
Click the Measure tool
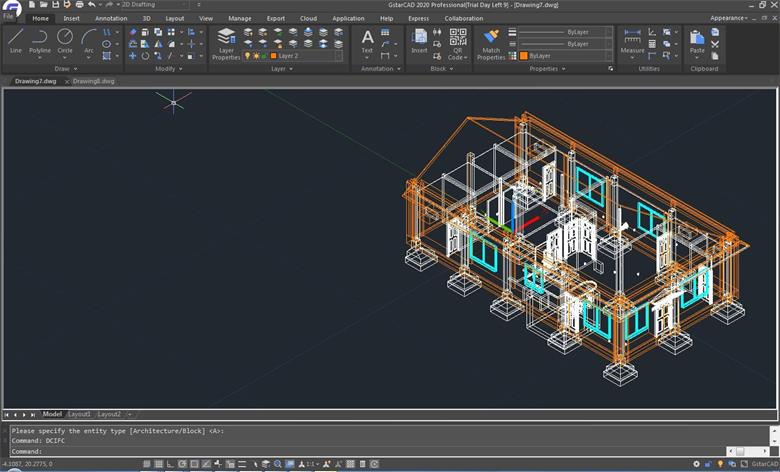tap(632, 41)
